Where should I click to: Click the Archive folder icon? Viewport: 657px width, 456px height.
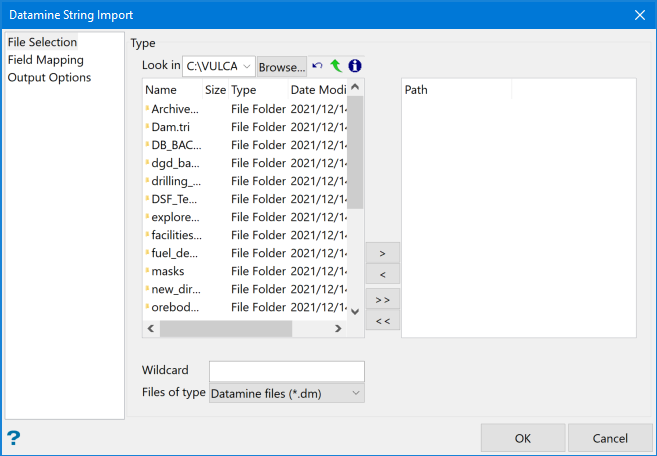pos(148,109)
